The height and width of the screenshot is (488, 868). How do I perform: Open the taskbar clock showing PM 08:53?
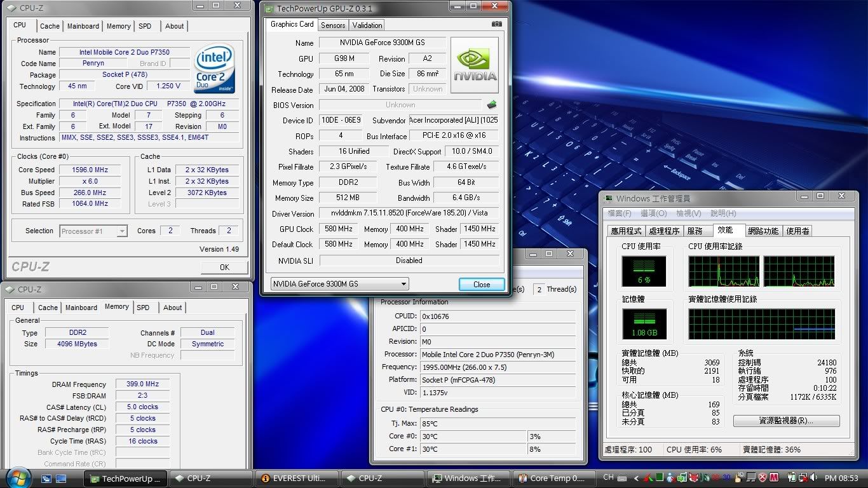pos(841,478)
